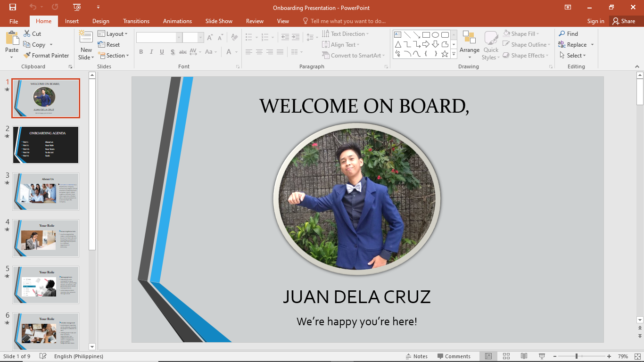This screenshot has width=644, height=362.
Task: Go to the Slide Show tab
Action: pos(219,21)
